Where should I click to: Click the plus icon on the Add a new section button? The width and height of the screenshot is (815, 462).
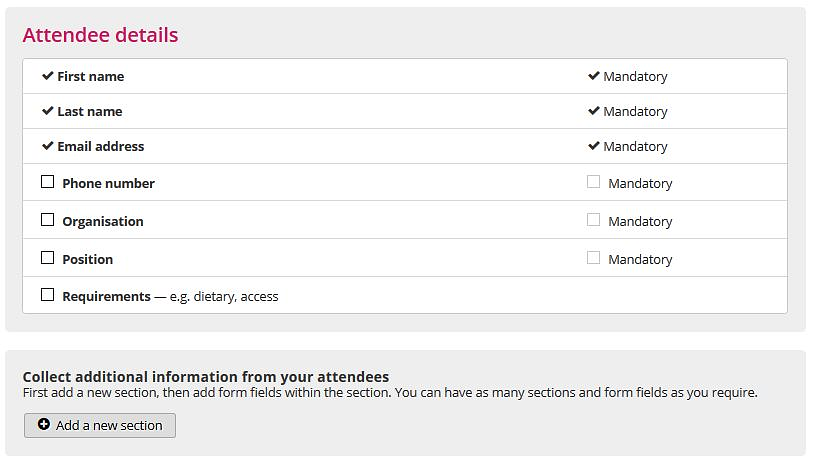coord(44,424)
